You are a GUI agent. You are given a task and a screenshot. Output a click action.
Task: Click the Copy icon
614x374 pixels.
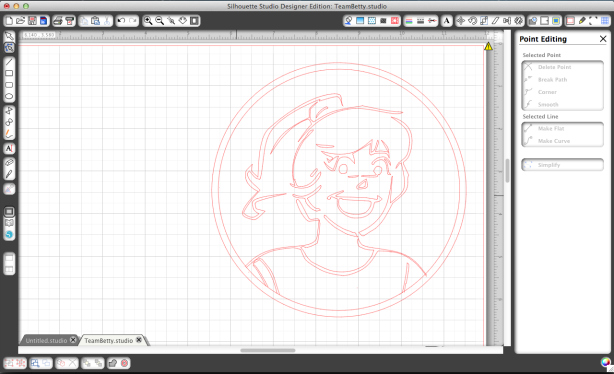[84, 21]
